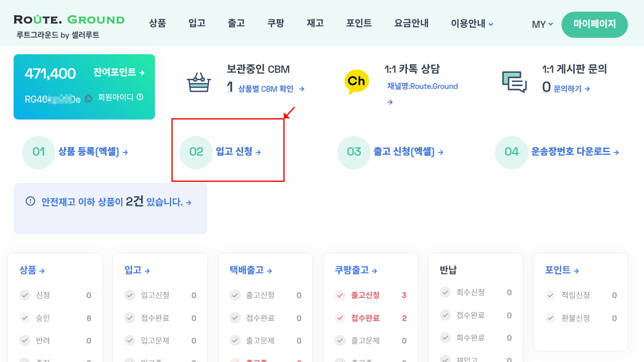
Task: Select 쿠팡 from the top navigation
Action: (x=275, y=23)
